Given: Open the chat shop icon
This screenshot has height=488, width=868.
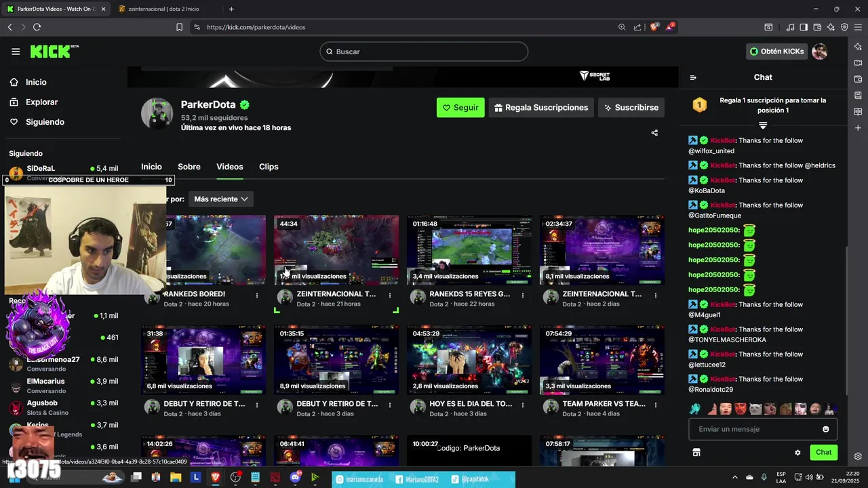Looking at the screenshot, I should [x=696, y=452].
